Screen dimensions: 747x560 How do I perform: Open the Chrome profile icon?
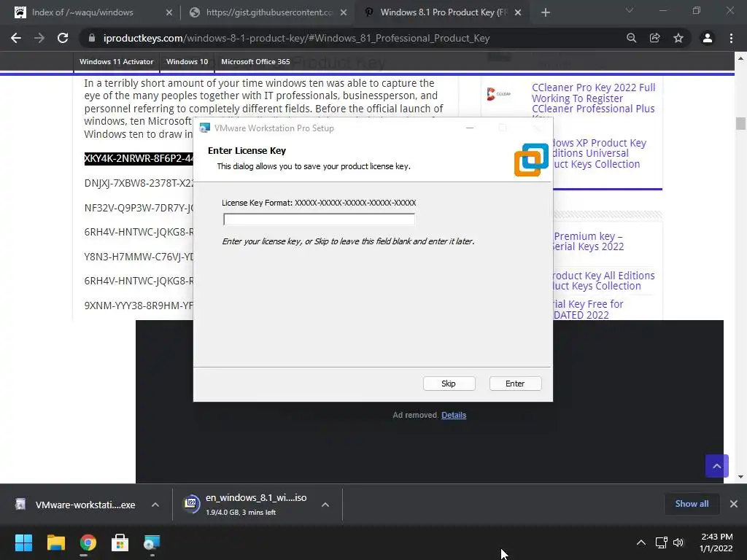click(708, 38)
